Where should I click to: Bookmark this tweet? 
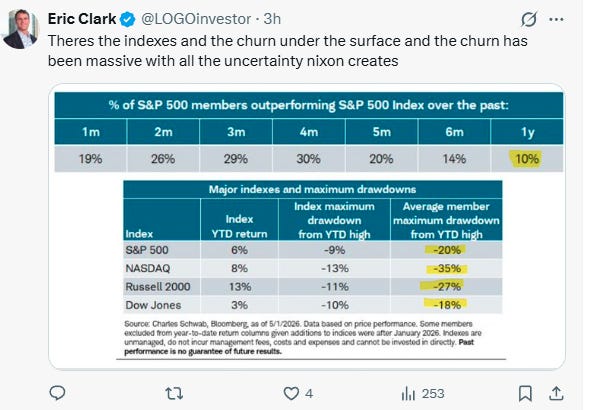pos(525,393)
